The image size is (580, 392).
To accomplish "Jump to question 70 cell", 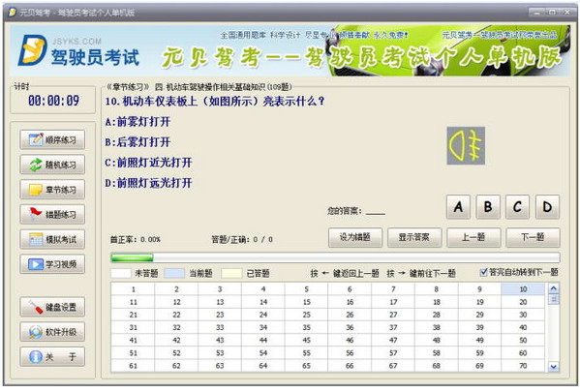I will [523, 366].
